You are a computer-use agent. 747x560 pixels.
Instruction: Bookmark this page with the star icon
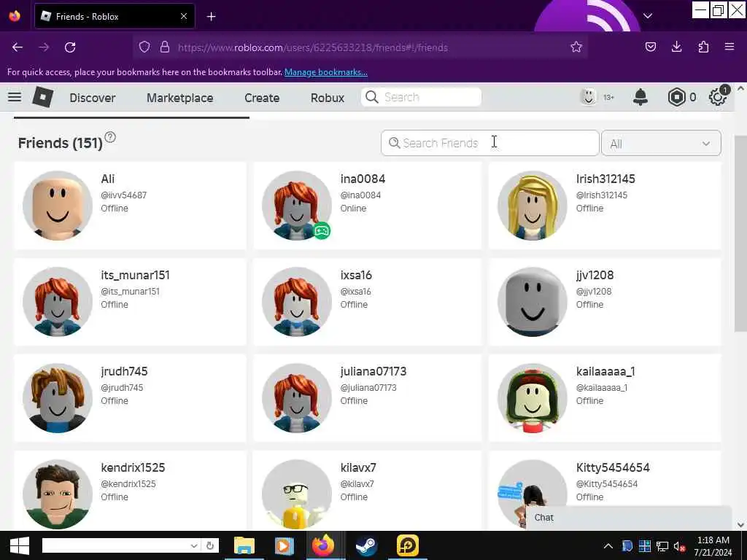pyautogui.click(x=576, y=47)
